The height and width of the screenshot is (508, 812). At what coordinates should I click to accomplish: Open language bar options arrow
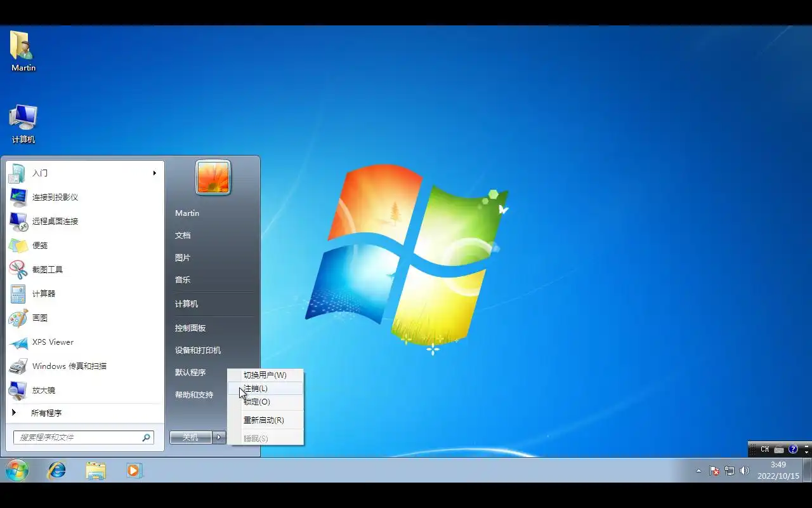click(x=806, y=452)
